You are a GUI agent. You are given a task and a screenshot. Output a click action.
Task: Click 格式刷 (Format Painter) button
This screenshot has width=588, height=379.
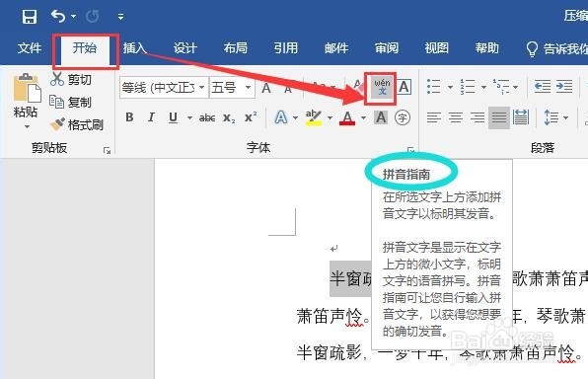point(77,124)
